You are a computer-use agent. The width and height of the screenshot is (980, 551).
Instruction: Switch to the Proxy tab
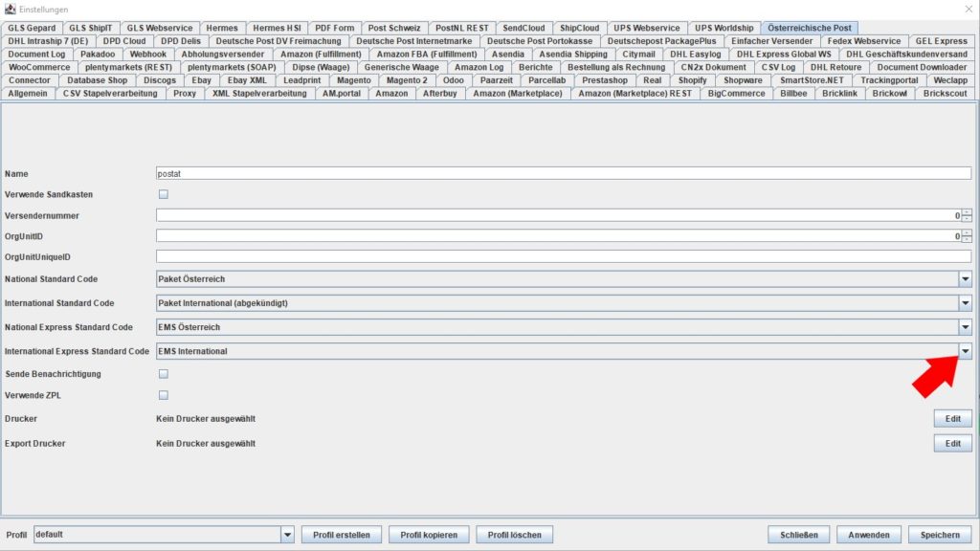(185, 93)
